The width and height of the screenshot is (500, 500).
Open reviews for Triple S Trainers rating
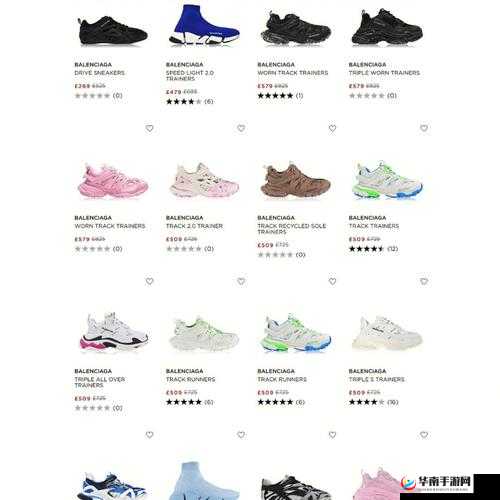tap(373, 402)
